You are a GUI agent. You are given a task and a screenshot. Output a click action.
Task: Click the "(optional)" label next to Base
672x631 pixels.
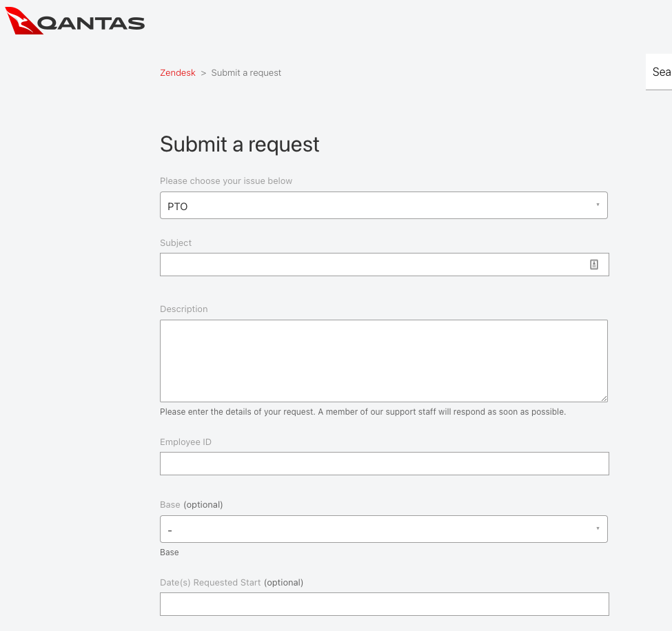203,504
